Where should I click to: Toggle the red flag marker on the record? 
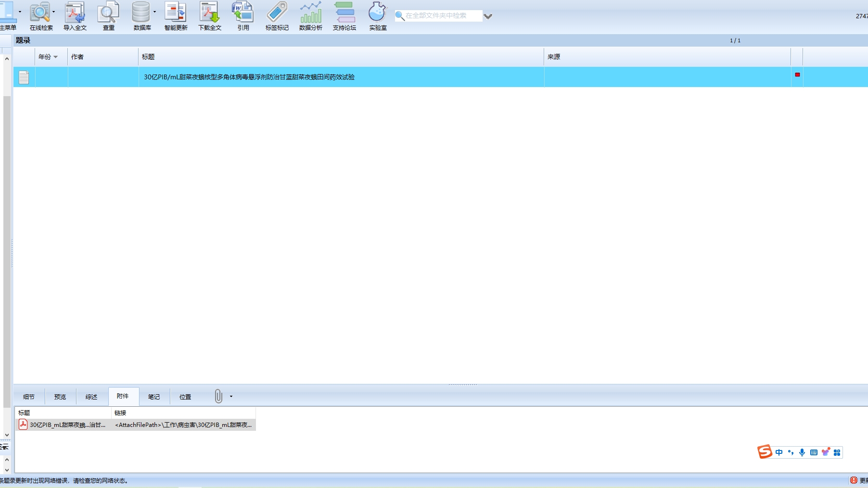tap(797, 75)
